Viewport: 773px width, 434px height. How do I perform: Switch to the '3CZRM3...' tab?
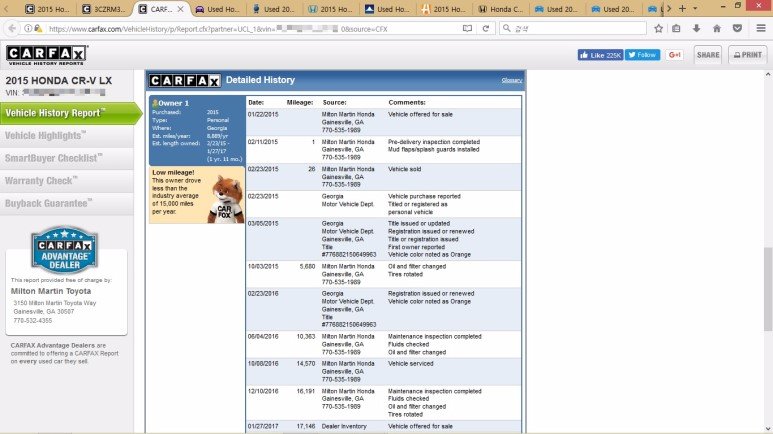[x=104, y=9]
